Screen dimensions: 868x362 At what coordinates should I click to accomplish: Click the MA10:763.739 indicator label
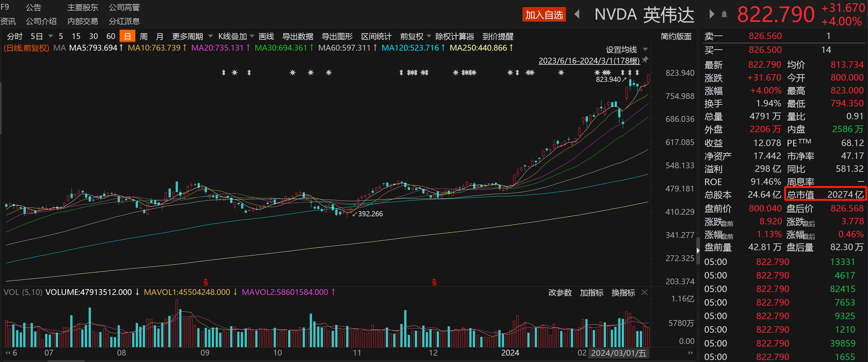click(x=157, y=48)
